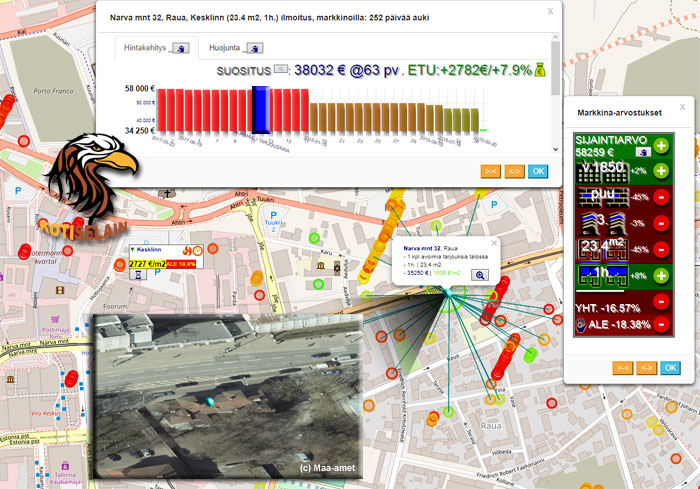Click the 23.4 m2 floor plan icon
Viewport: 700px width, 489px height.
click(602, 250)
